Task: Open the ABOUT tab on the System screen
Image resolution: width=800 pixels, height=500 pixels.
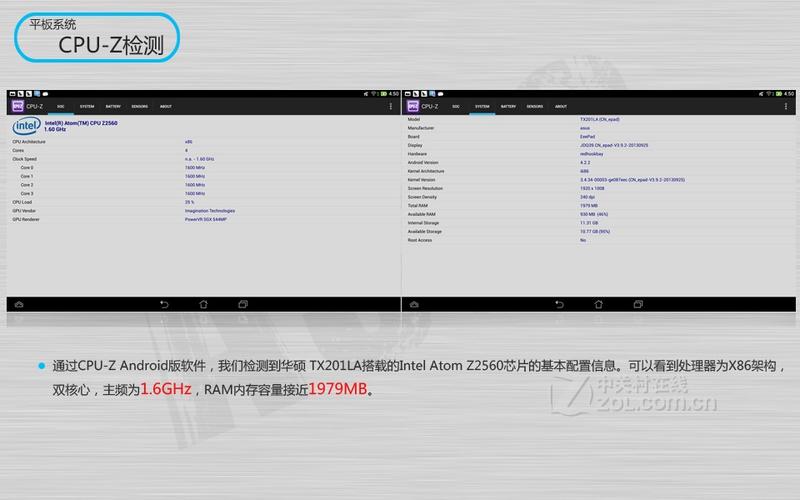Action: click(x=561, y=107)
